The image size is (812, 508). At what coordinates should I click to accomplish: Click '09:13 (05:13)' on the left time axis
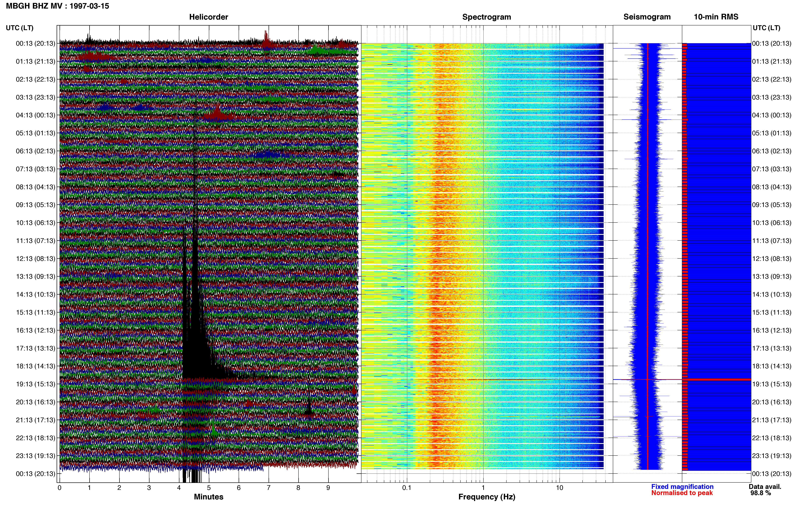(x=36, y=205)
